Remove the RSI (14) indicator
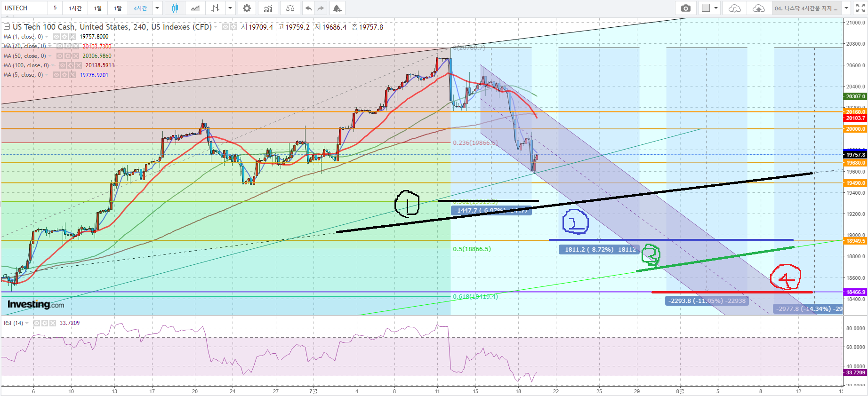The height and width of the screenshot is (396, 868). click(52, 323)
